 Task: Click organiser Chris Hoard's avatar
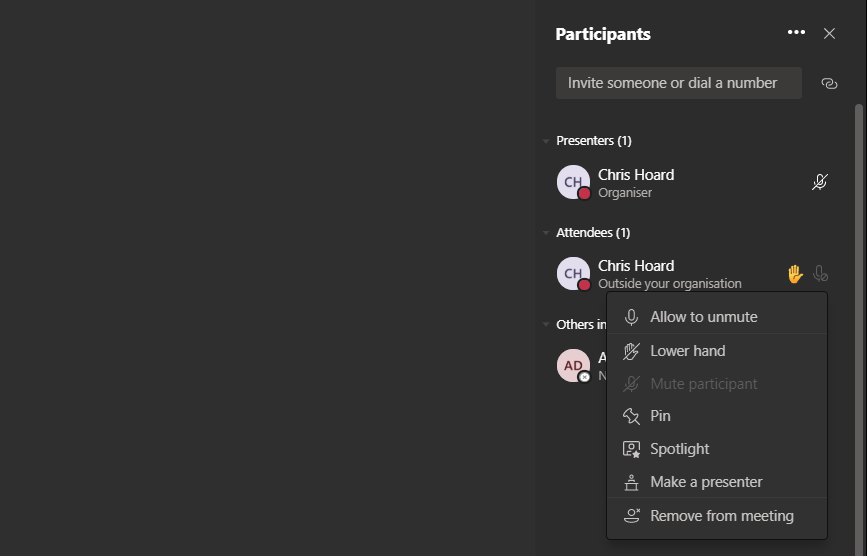coord(573,182)
